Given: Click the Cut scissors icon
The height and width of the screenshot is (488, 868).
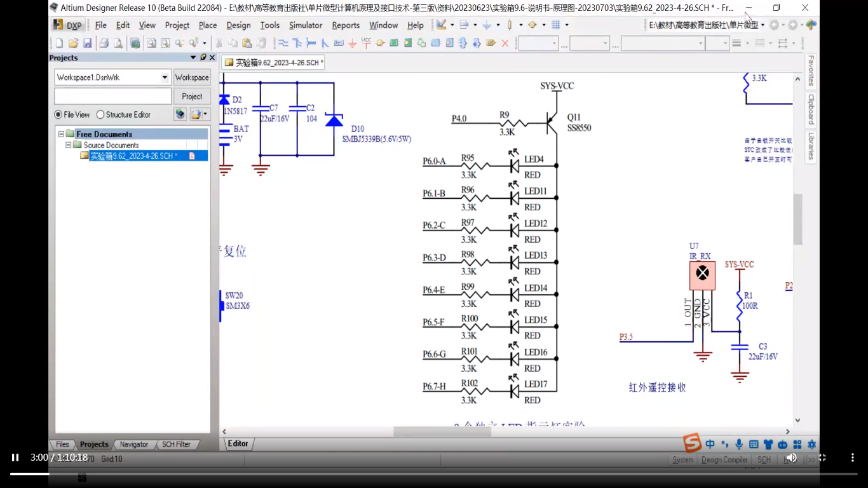Looking at the screenshot, I should [x=219, y=43].
